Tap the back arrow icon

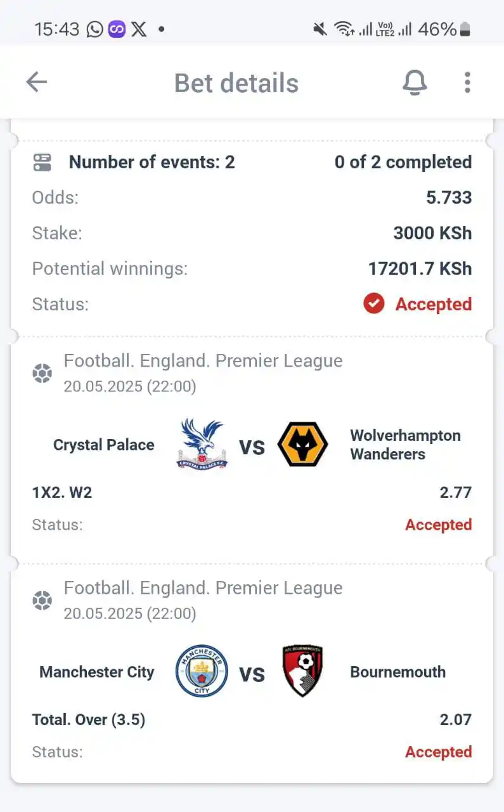click(37, 82)
